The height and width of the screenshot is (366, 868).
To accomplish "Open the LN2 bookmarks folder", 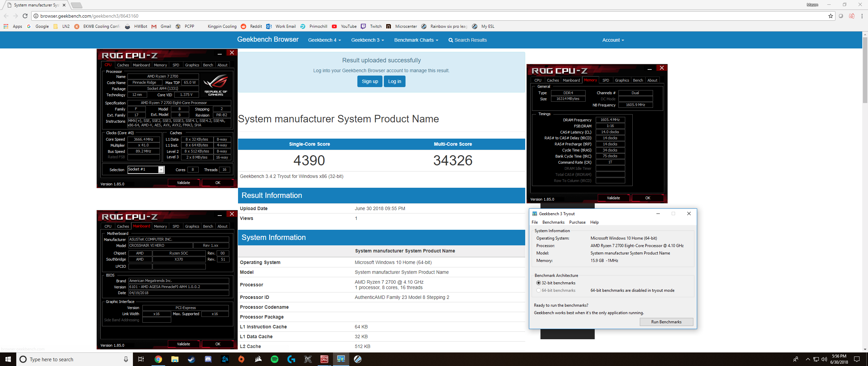I will pyautogui.click(x=61, y=26).
